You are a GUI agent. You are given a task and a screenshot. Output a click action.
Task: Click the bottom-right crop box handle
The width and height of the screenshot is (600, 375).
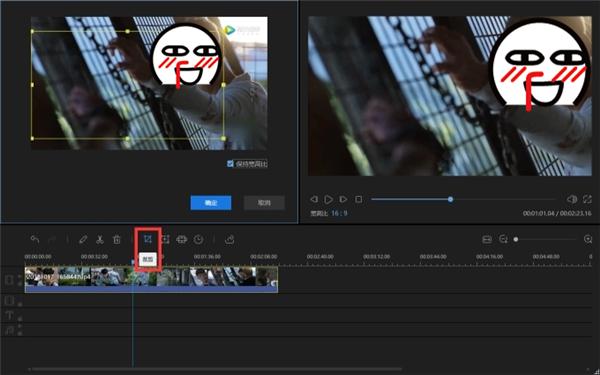click(x=223, y=139)
